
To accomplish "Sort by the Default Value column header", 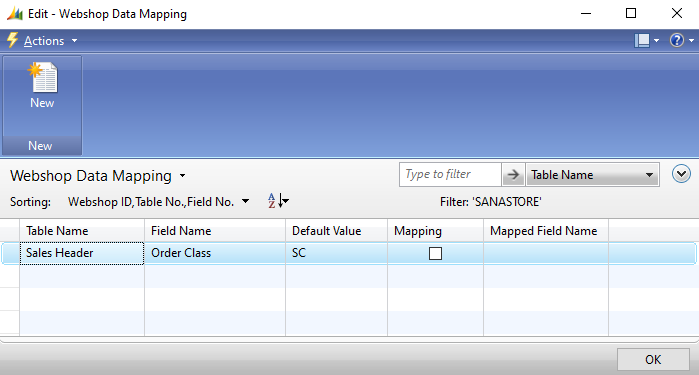I will point(337,231).
